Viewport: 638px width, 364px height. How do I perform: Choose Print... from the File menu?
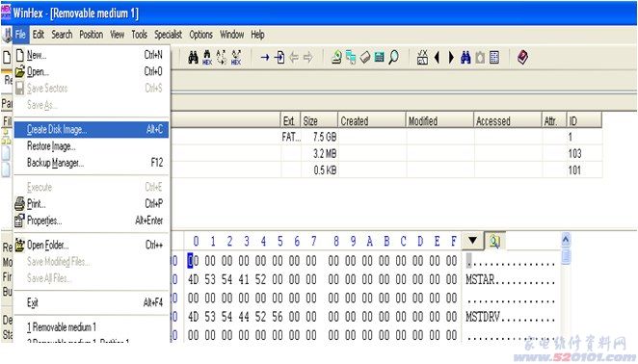(x=92, y=203)
